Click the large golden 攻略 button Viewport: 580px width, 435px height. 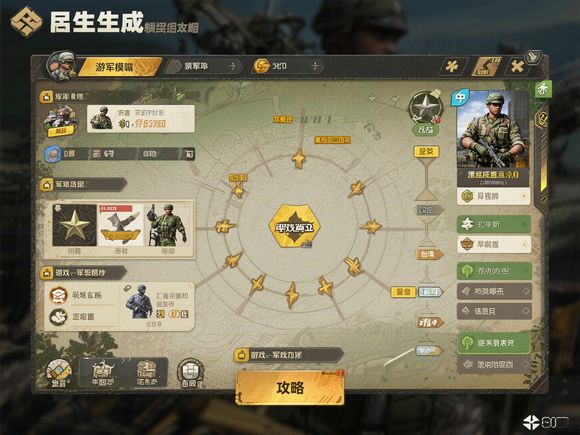pyautogui.click(x=290, y=387)
